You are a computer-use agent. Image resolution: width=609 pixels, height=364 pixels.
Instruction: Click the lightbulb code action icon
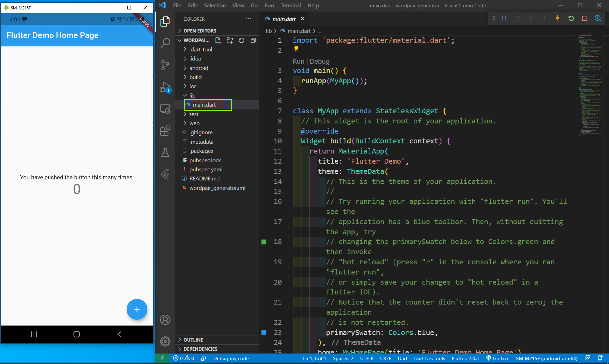(296, 49)
